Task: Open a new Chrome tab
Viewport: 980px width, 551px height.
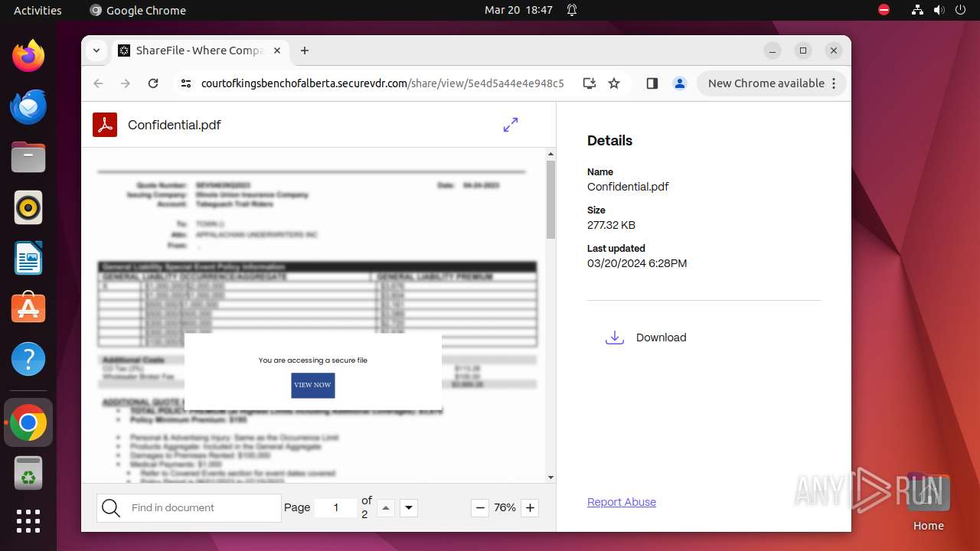Action: (305, 51)
